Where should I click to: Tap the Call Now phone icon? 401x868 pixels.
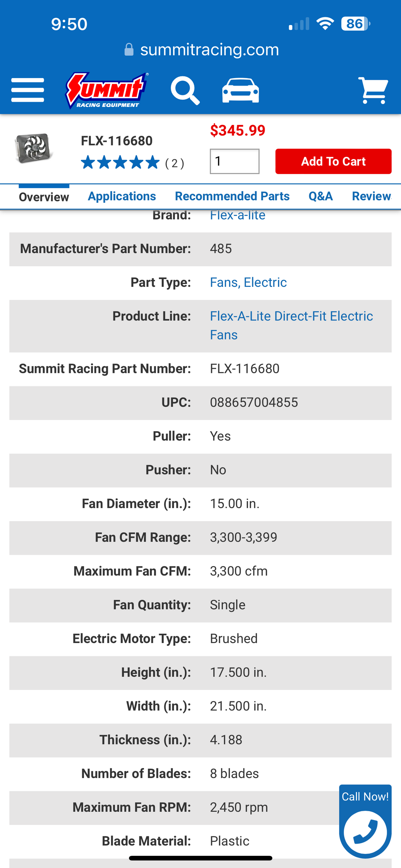click(365, 832)
